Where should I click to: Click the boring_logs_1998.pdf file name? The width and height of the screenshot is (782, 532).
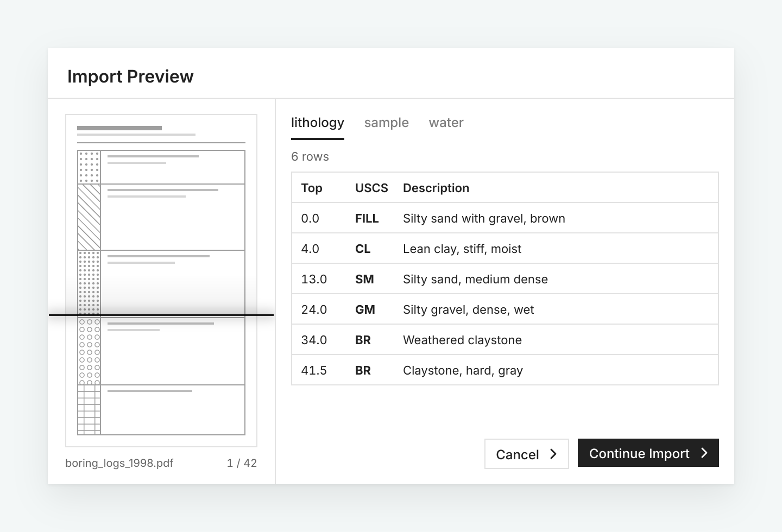pyautogui.click(x=119, y=463)
